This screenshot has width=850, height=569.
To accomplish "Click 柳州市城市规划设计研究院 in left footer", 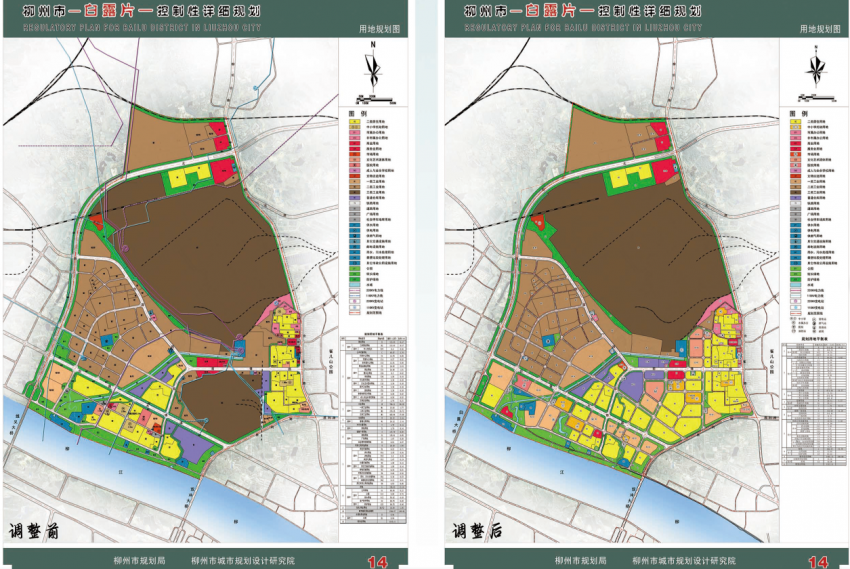I will click(x=243, y=560).
